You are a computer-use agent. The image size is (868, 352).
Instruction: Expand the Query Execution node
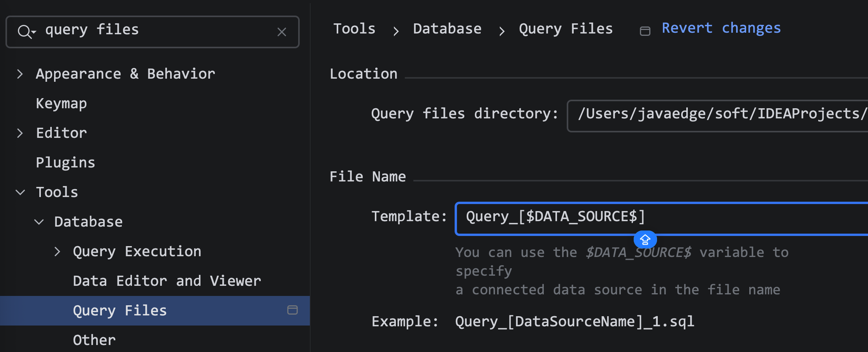(x=58, y=252)
